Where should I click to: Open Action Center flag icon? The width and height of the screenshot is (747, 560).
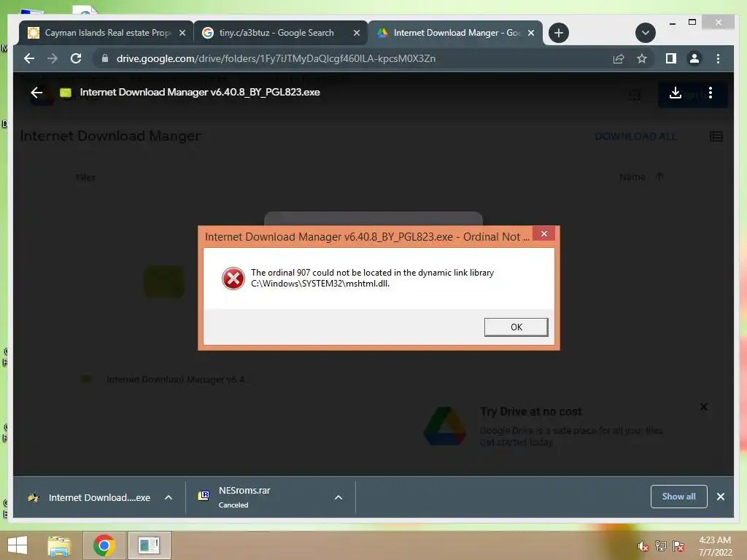[678, 546]
